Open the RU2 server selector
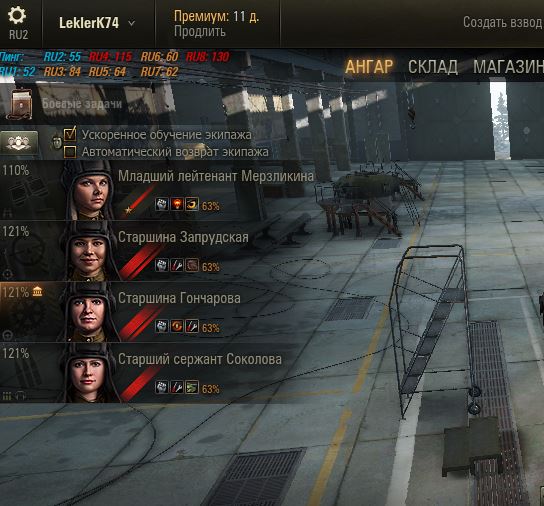544x506 pixels. [18, 35]
